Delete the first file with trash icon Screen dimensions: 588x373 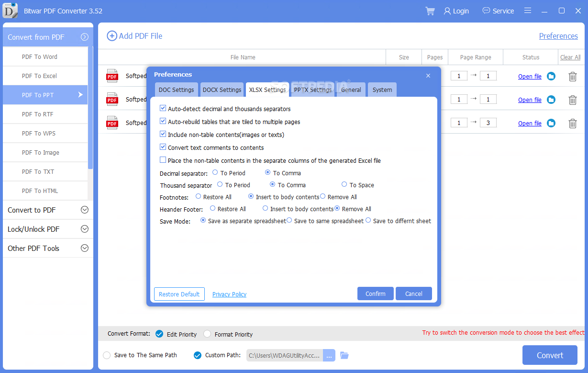point(573,76)
